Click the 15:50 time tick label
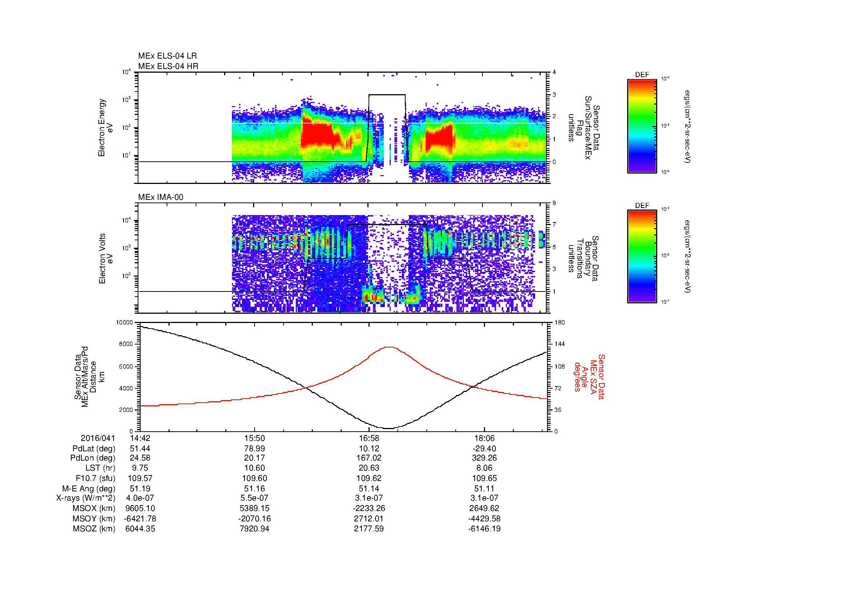This screenshot has width=868, height=613. [255, 438]
